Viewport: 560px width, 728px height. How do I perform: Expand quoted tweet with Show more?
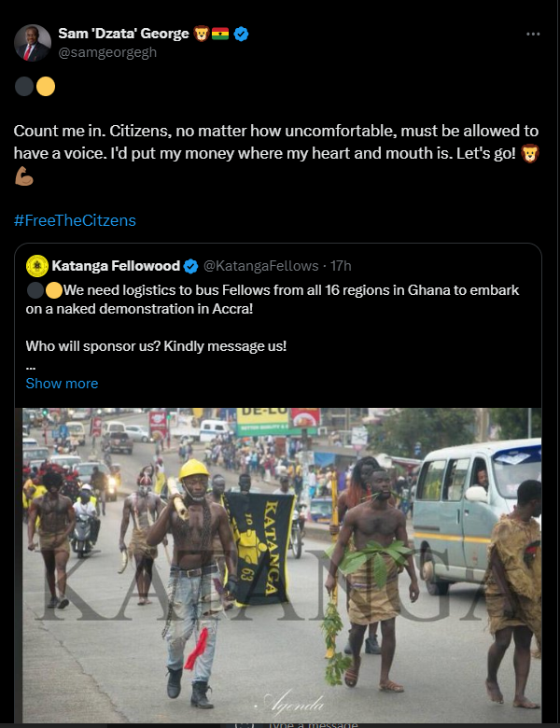click(62, 384)
